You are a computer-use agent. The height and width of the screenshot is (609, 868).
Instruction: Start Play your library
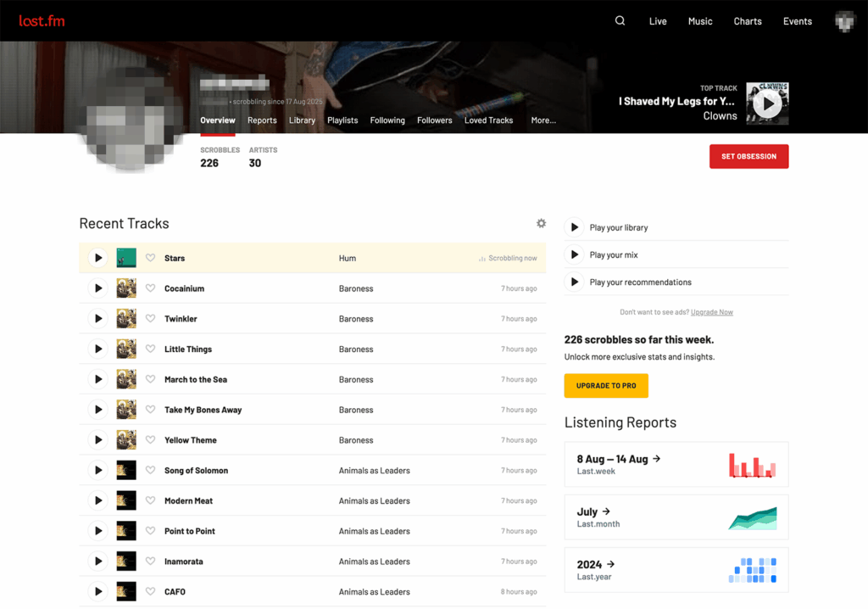tap(576, 227)
